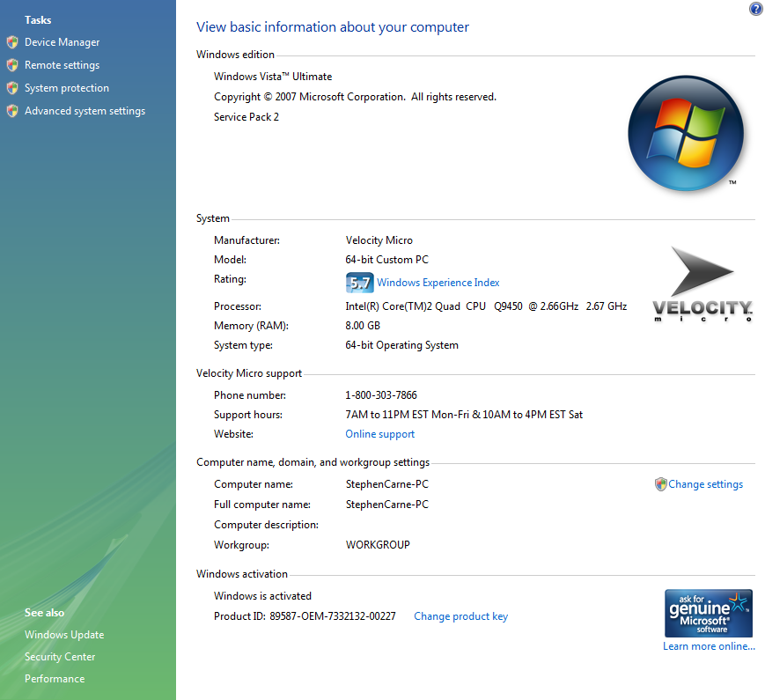Click the shield icon beside Device Manager

click(12, 42)
